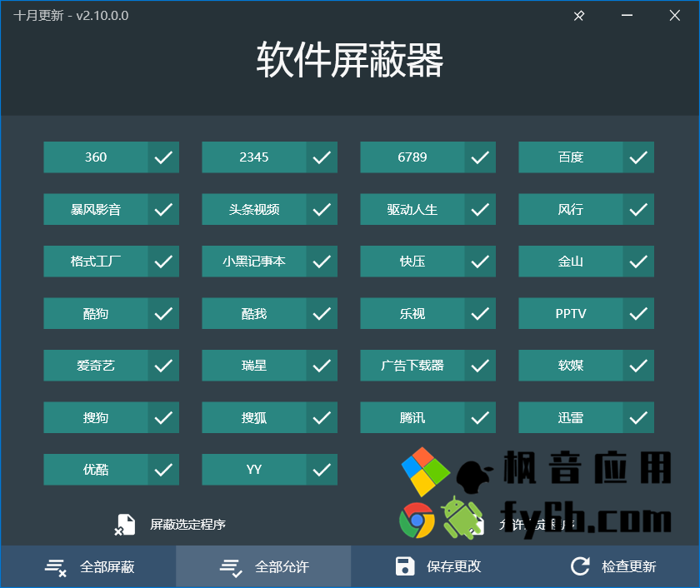Image resolution: width=700 pixels, height=588 pixels.
Task: Toggle the 头条视频 checkmark
Action: 322,209
